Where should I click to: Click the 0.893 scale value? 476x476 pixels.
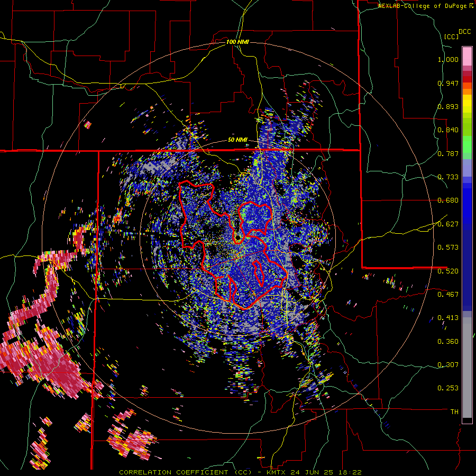point(448,106)
